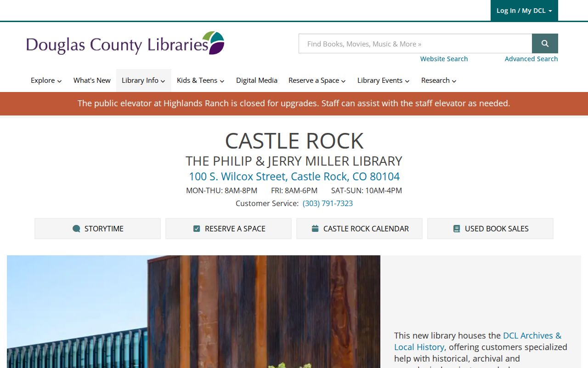This screenshot has width=588, height=368.
Task: Click the Castle Rock library building photo
Action: (x=193, y=311)
